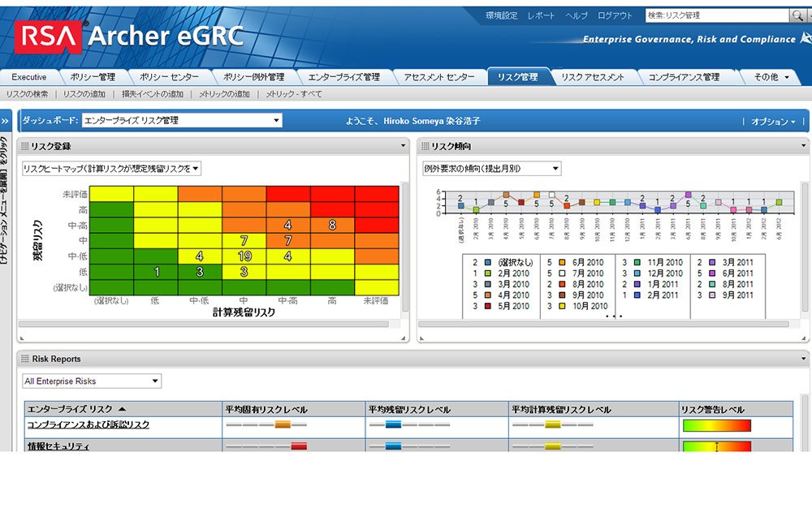Click ログアウト link
The image size is (812, 508).
point(615,15)
